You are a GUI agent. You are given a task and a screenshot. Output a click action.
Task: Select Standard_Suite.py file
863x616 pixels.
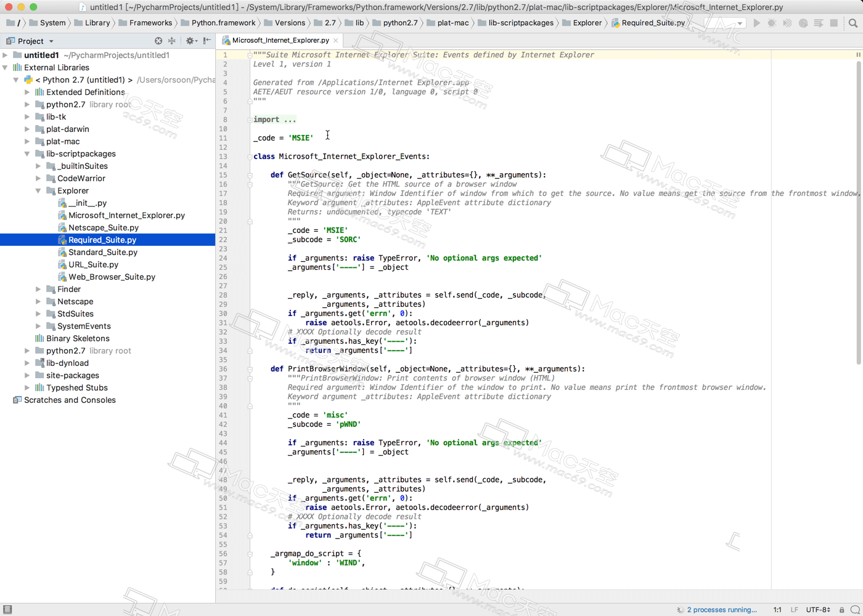click(x=103, y=252)
